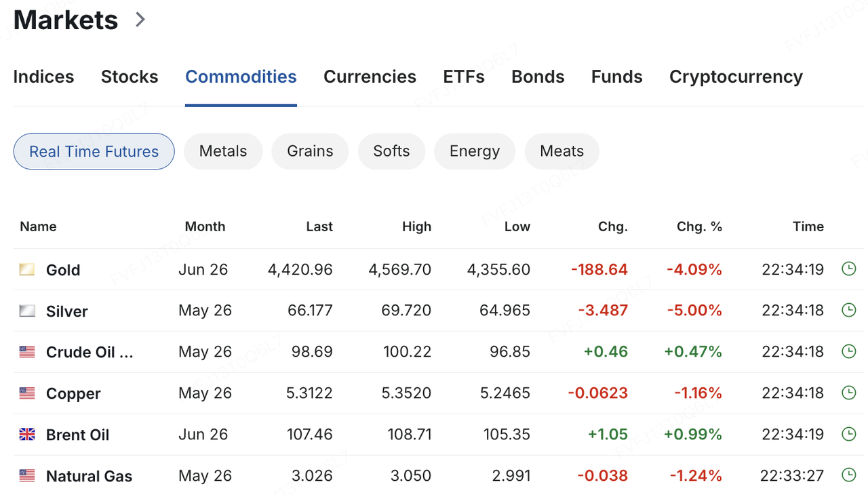Choose the Real Time Futures filter

tap(94, 151)
